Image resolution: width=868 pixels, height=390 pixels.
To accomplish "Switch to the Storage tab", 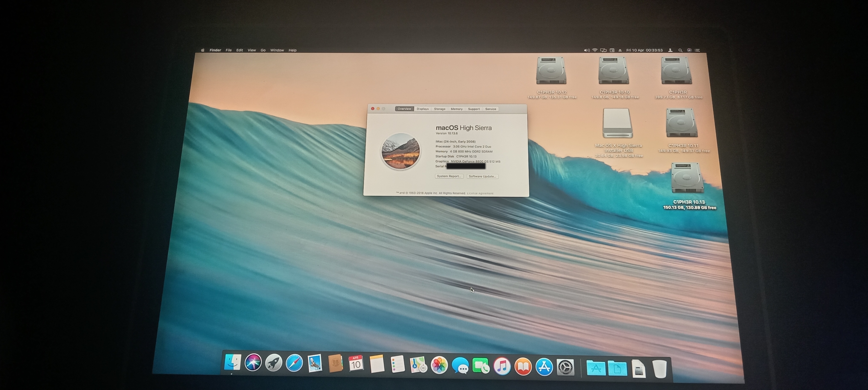I will [x=440, y=109].
